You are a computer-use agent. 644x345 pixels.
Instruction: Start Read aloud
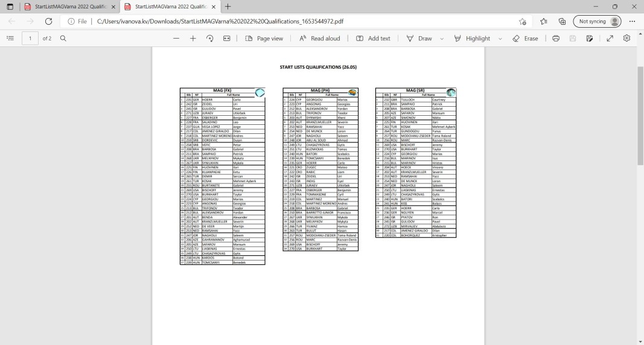click(319, 39)
